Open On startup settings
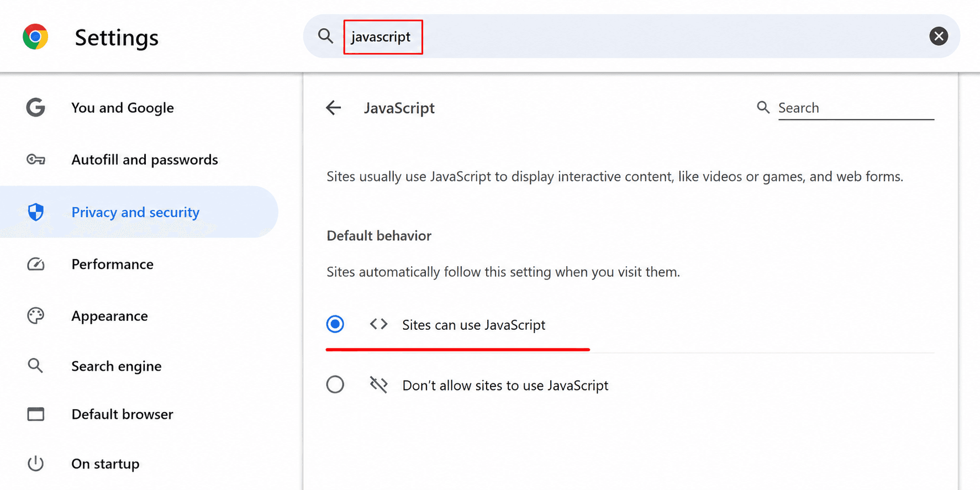This screenshot has height=490, width=980. click(x=106, y=464)
